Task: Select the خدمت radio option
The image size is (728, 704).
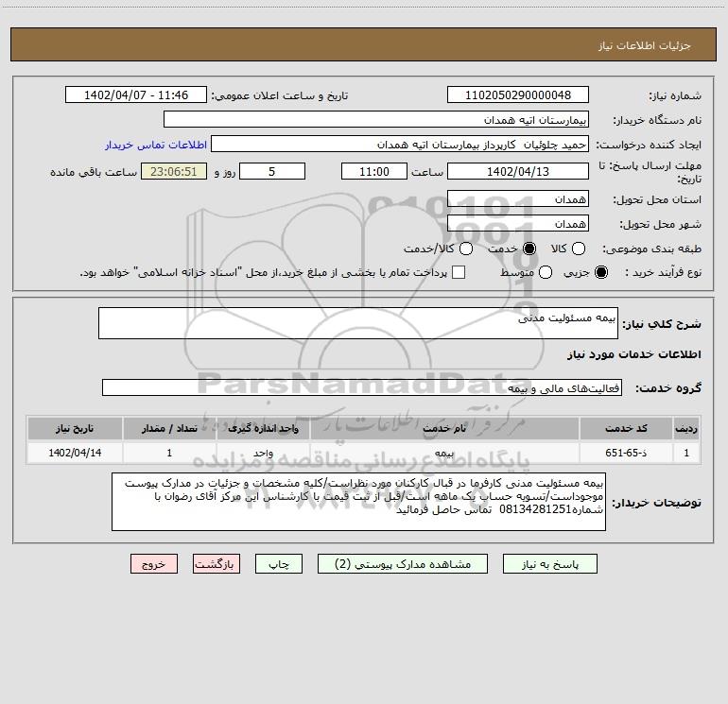Action: (x=529, y=249)
